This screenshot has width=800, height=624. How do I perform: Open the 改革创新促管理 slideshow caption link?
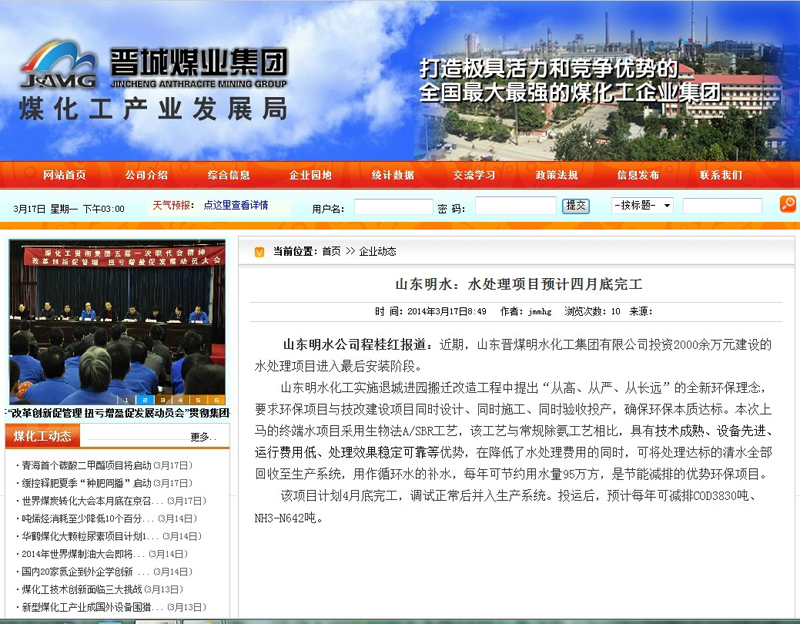[117, 413]
